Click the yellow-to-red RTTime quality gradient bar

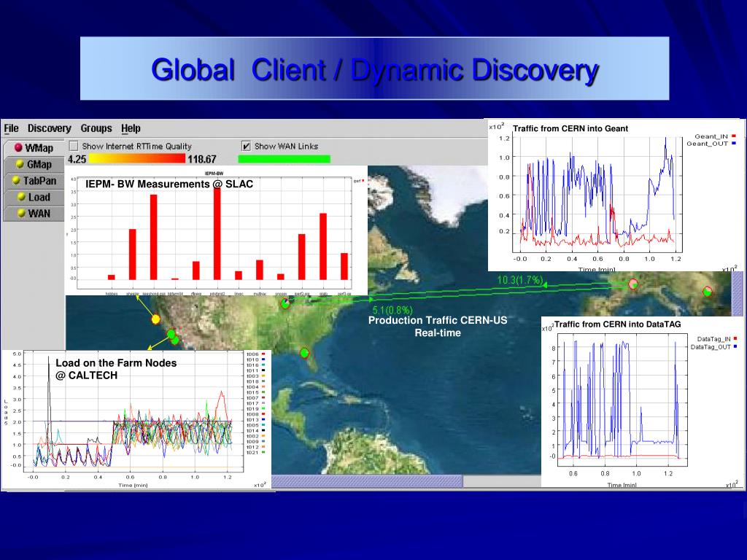137,158
